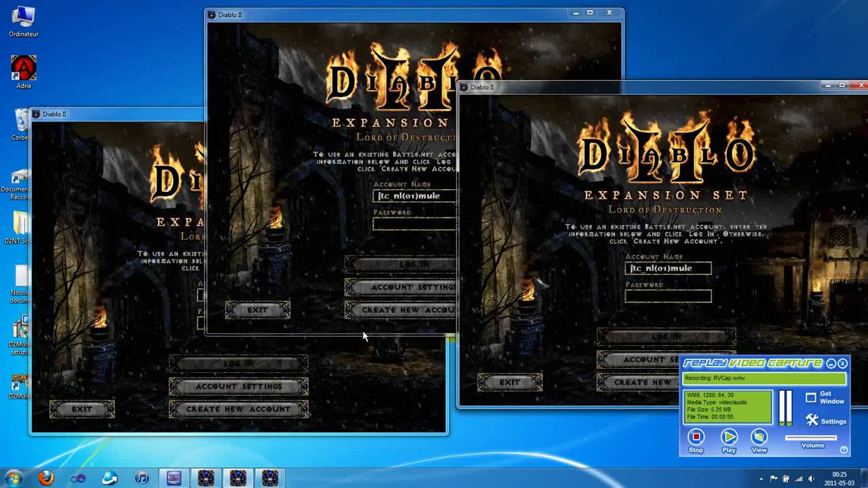Click the action center flag tray icon
The image size is (868, 488).
click(774, 479)
